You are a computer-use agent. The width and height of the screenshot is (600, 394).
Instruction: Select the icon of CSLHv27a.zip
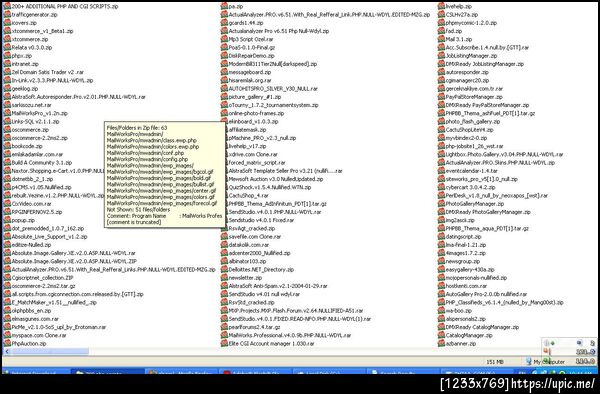[x=442, y=15]
